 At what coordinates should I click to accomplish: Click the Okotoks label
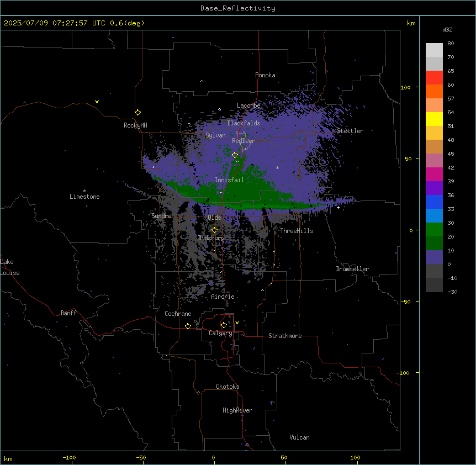pyautogui.click(x=228, y=387)
